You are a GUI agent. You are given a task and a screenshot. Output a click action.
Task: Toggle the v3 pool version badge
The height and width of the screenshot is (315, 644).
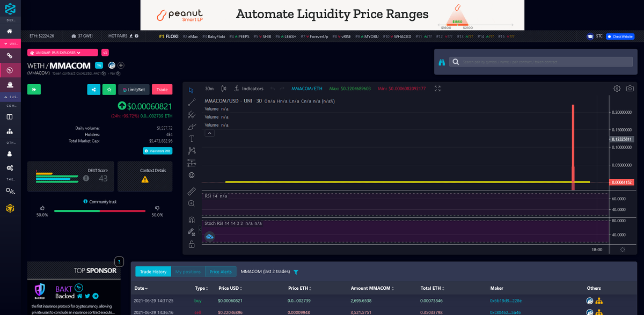pos(105,53)
